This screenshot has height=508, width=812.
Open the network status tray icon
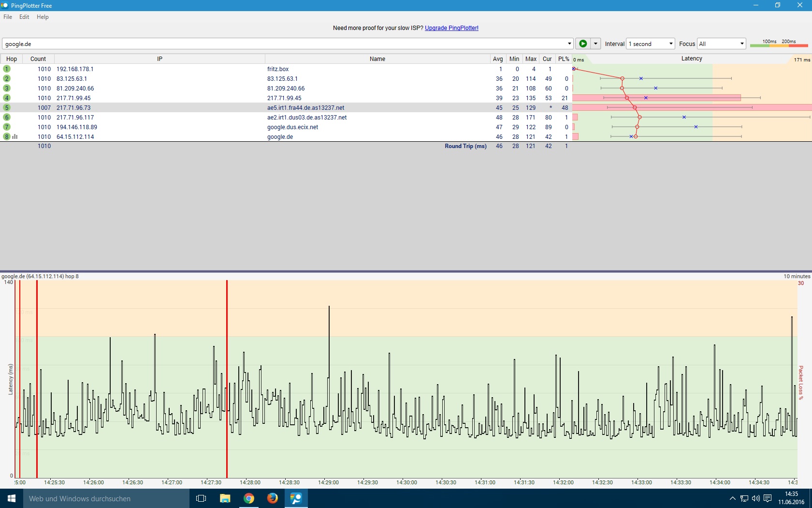744,498
